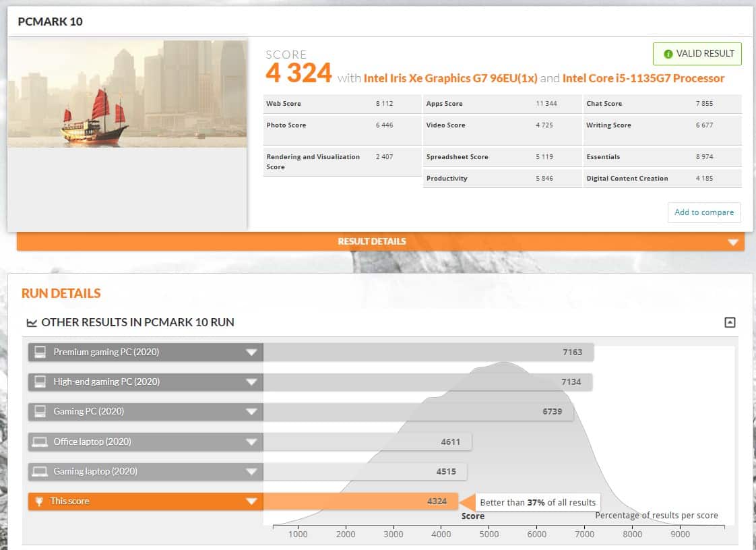The image size is (756, 550).
Task: Click the trophy icon beside This score
Action: coord(40,501)
